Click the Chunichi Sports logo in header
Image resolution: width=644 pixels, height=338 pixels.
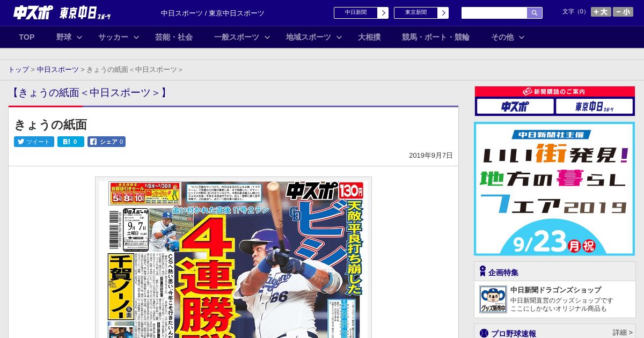33,13
